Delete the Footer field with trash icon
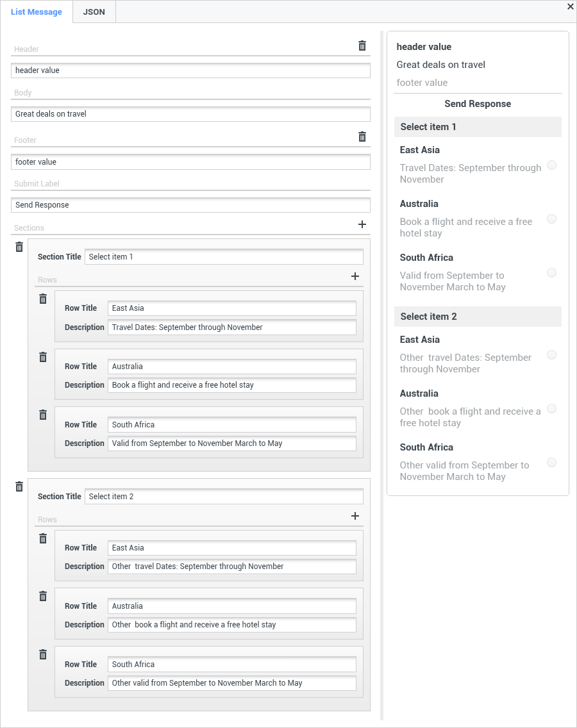The width and height of the screenshot is (577, 728). click(362, 136)
